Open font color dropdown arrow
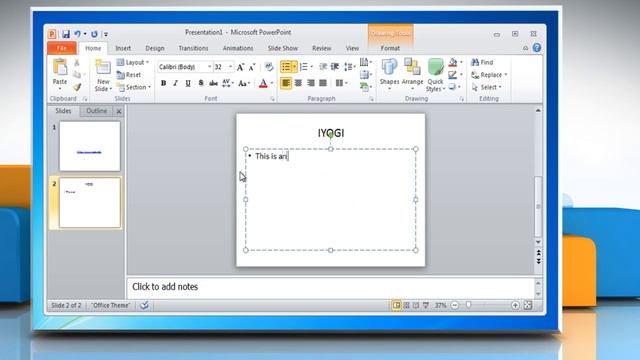The width and height of the screenshot is (640, 360). coord(272,83)
